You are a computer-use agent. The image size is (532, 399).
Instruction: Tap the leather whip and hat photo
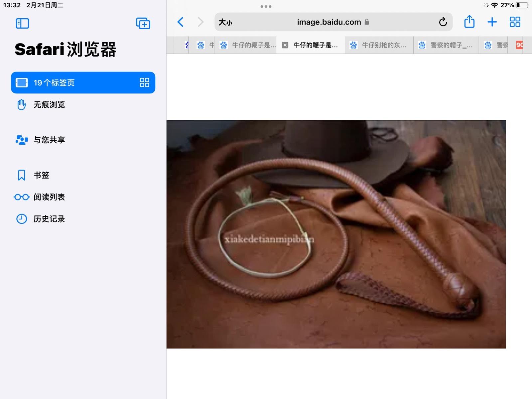click(336, 234)
